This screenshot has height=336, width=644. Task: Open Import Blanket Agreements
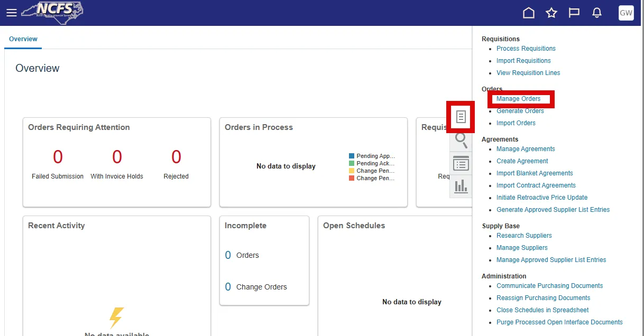coord(535,173)
